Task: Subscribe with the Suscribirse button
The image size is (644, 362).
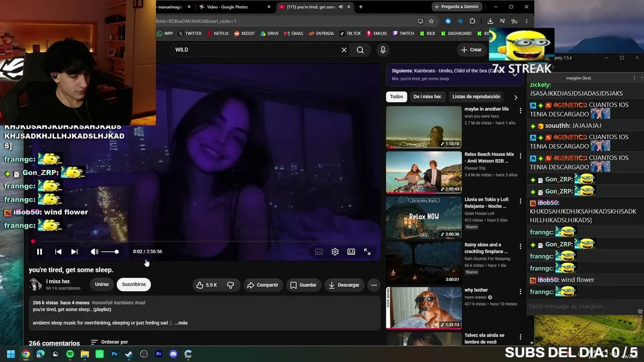Action: 134,285
